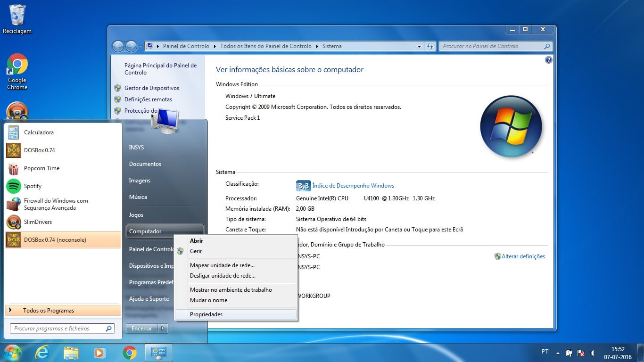Image resolution: width=644 pixels, height=362 pixels.
Task: Open Definições remotas link
Action: coord(148,99)
